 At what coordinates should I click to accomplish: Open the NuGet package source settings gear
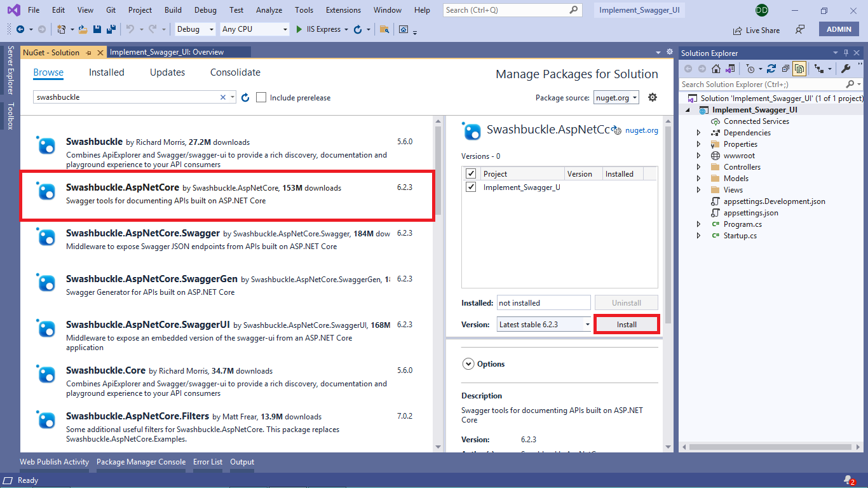coord(653,97)
